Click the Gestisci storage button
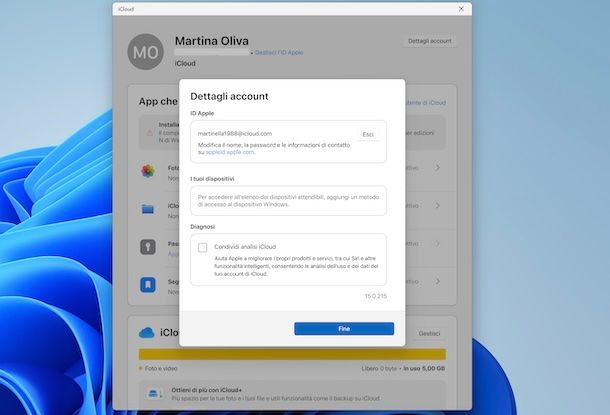Screen dimensions: 610x415 [429, 333]
